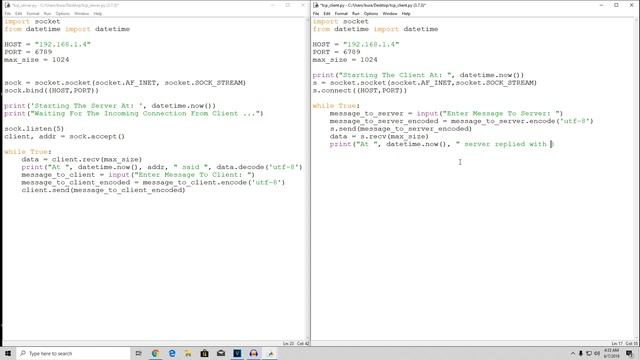Open Help menu in tcp_client.py window
Screen dimensions: 640x360
coord(406,13)
